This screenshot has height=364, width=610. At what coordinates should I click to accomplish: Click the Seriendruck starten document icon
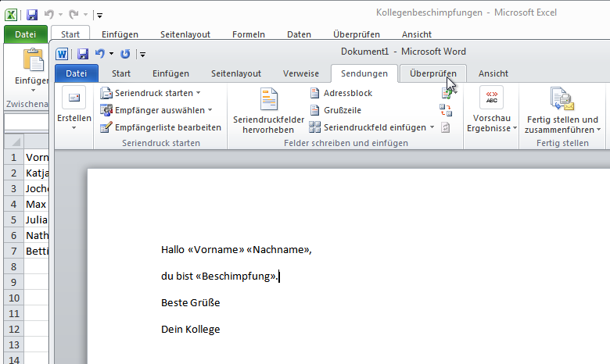click(x=106, y=93)
